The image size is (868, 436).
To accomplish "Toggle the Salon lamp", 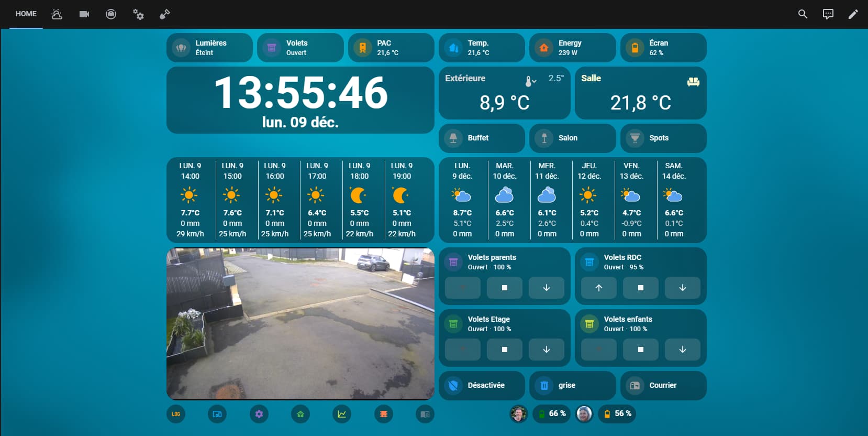I will (x=573, y=138).
